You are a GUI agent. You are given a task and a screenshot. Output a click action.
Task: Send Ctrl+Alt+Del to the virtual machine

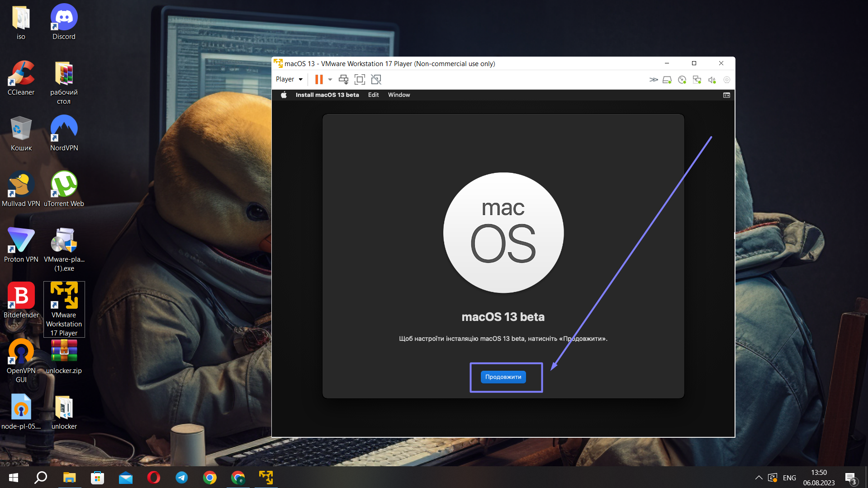(x=344, y=80)
